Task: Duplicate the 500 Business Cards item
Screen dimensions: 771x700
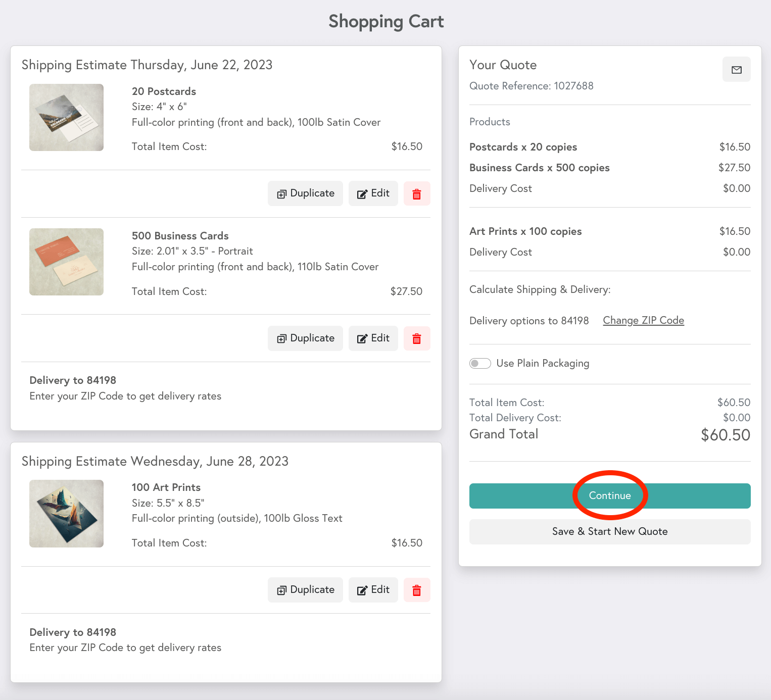Action: [305, 338]
